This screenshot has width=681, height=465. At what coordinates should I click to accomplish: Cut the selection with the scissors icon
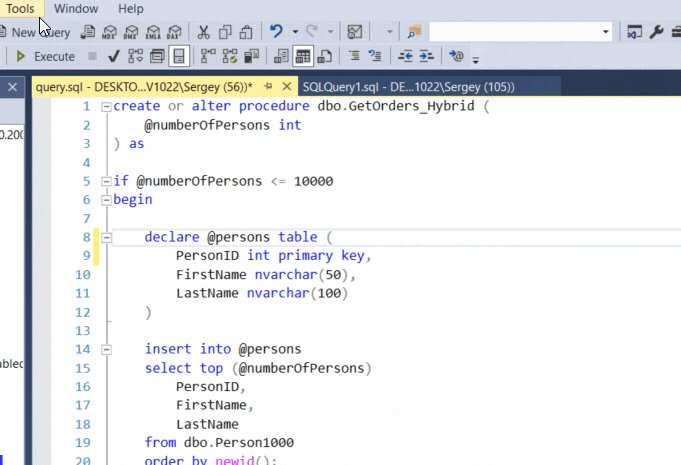click(203, 32)
